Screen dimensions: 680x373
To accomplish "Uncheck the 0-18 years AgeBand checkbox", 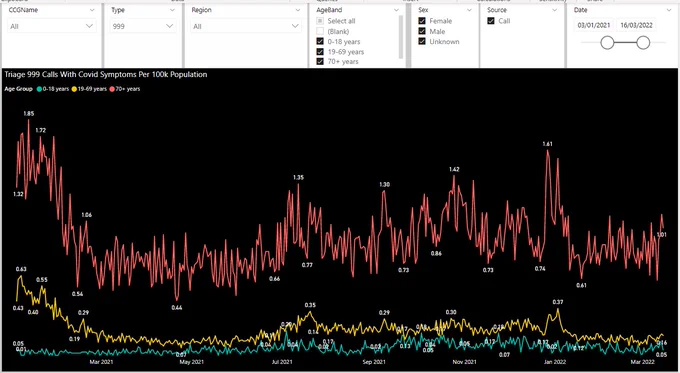I will [320, 42].
